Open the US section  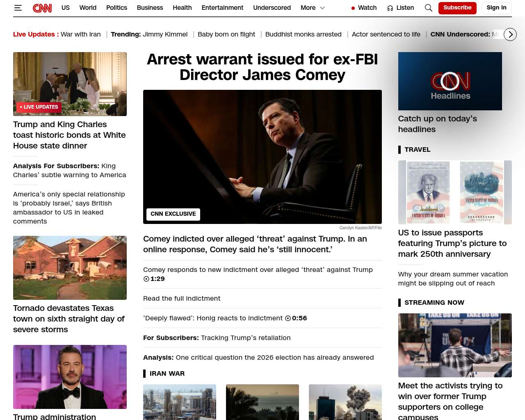point(66,8)
